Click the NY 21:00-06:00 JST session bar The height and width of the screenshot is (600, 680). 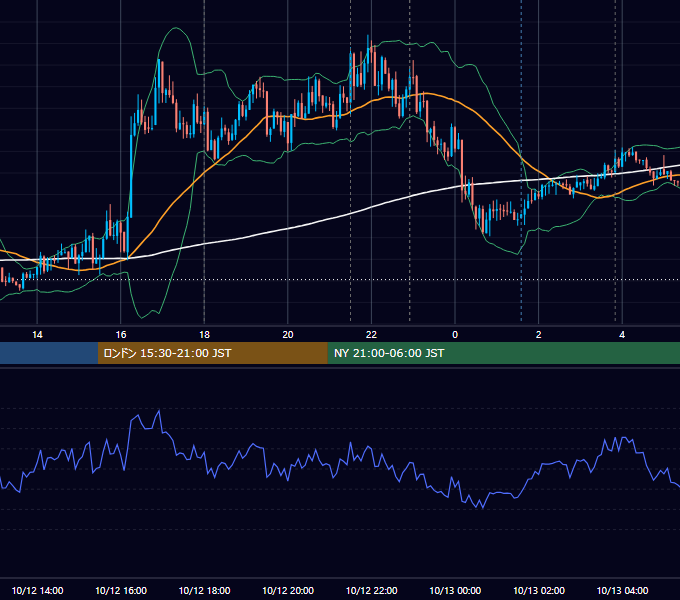tap(503, 353)
